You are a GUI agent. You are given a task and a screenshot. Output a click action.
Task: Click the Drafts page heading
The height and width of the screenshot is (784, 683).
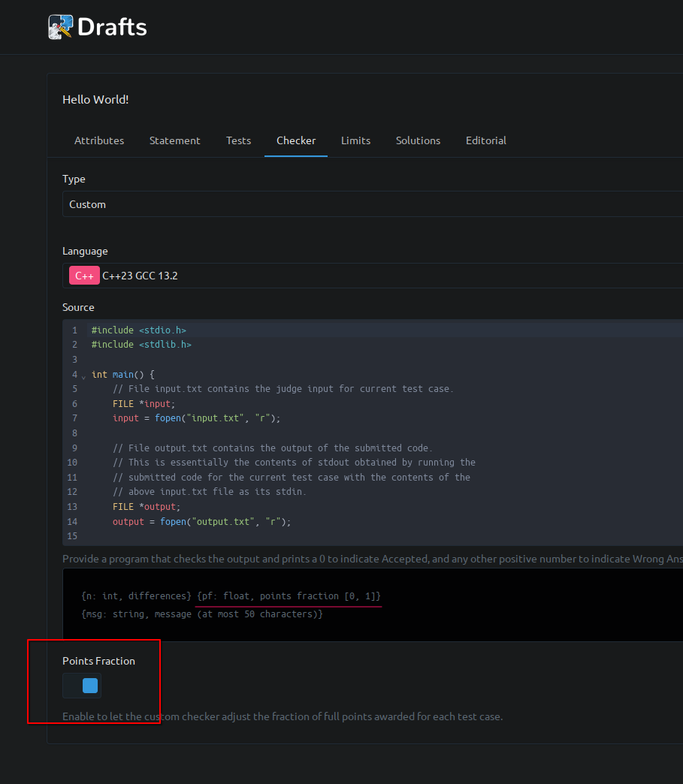(112, 28)
